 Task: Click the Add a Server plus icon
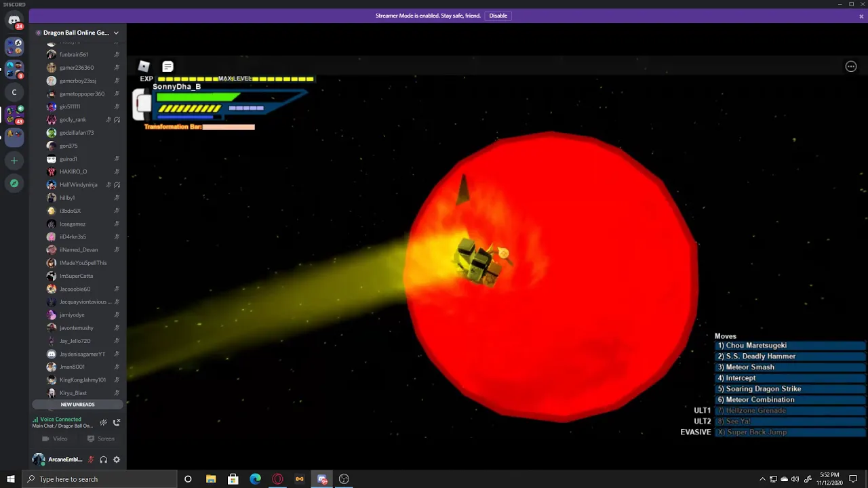[x=14, y=161]
